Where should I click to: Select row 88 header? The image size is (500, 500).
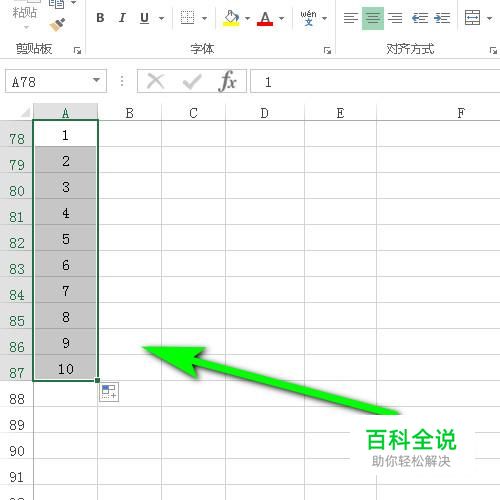[17, 395]
